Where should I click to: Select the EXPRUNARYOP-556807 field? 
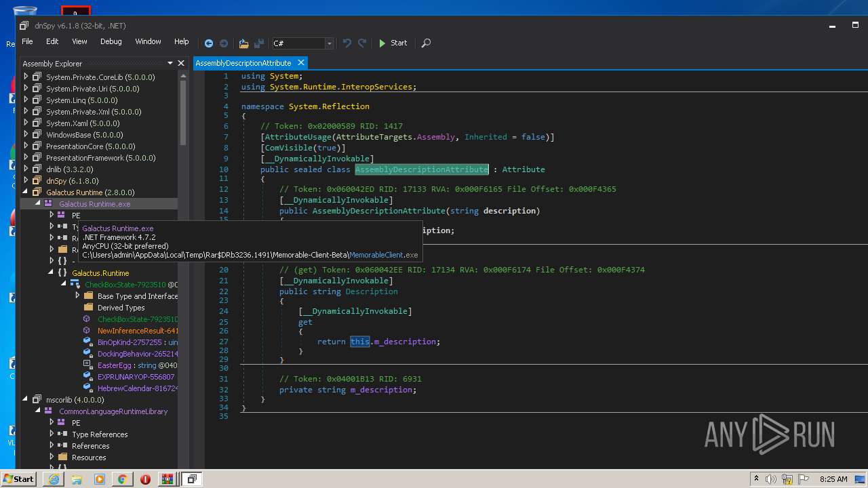pos(136,377)
